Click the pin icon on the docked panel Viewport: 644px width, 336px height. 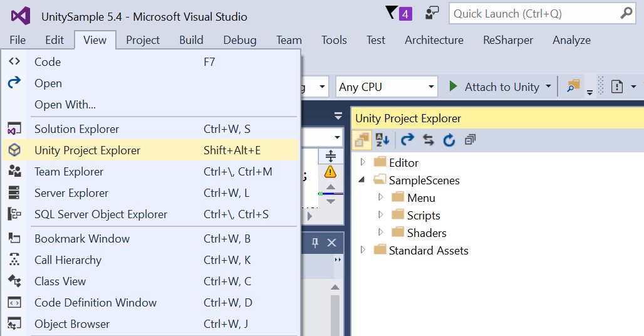pos(315,243)
